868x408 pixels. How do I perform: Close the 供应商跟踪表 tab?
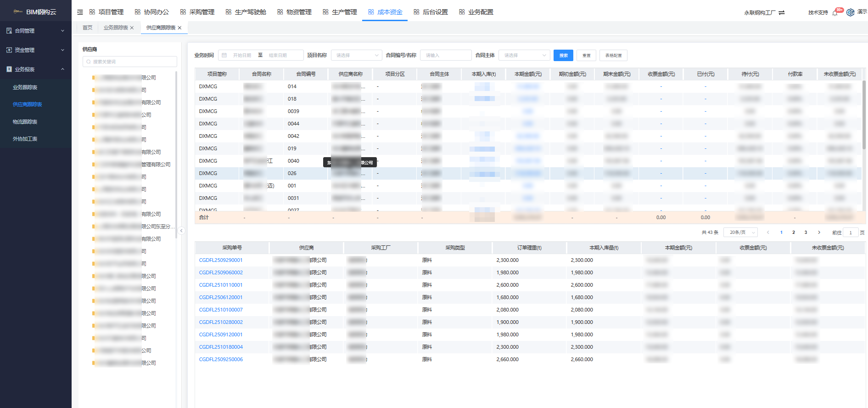coord(179,28)
